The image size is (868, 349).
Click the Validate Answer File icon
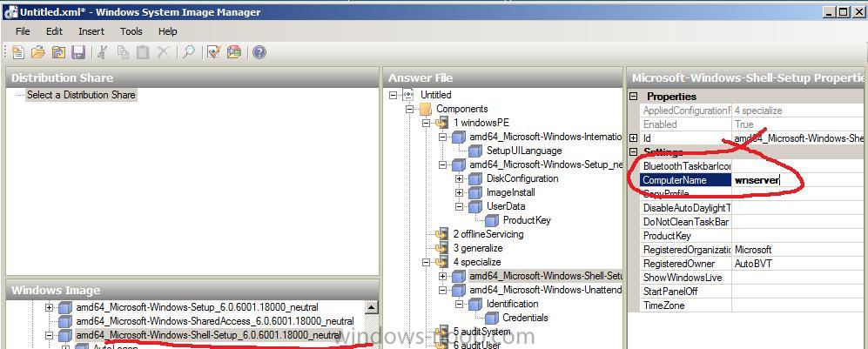213,52
